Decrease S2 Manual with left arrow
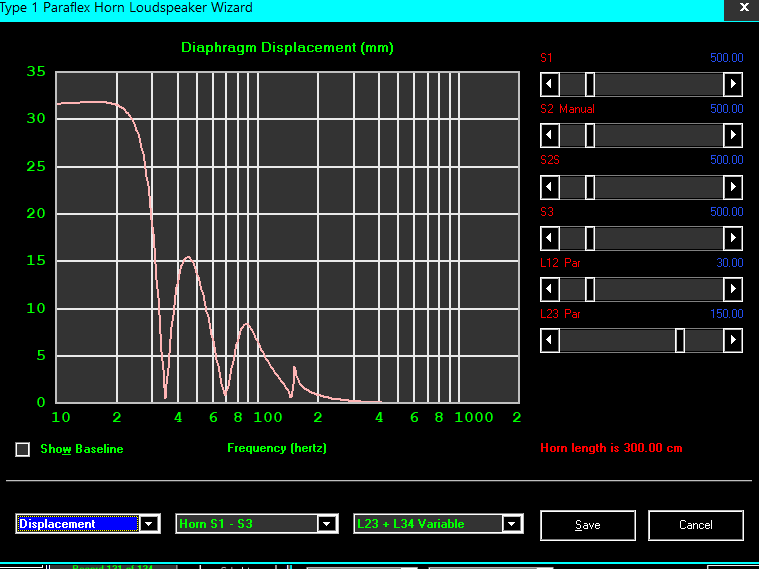Image resolution: width=759 pixels, height=569 pixels. coord(550,135)
